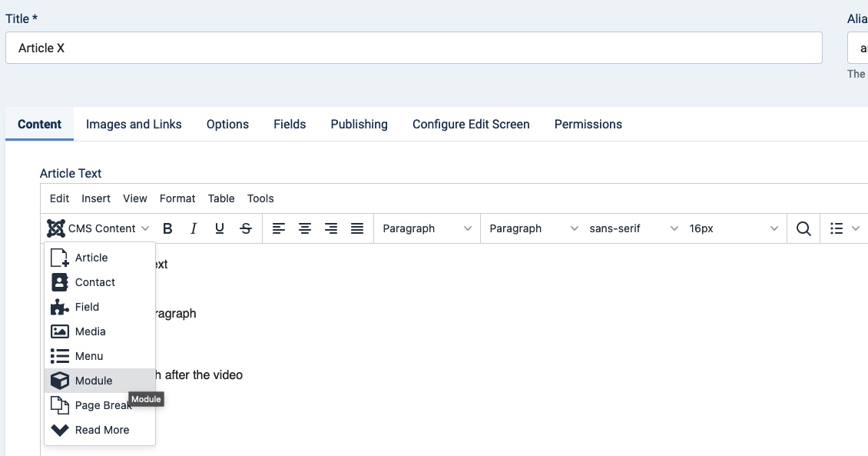Screen dimensions: 868x456
Task: Align text right
Action: 331,228
